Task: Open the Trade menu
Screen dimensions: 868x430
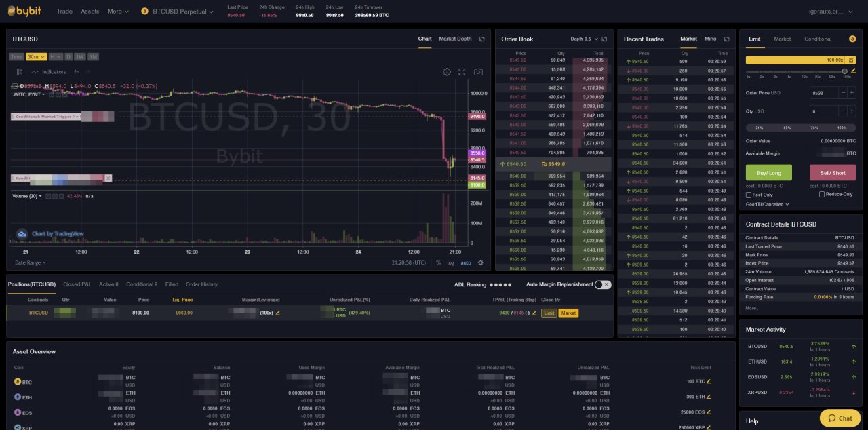Action: [64, 12]
